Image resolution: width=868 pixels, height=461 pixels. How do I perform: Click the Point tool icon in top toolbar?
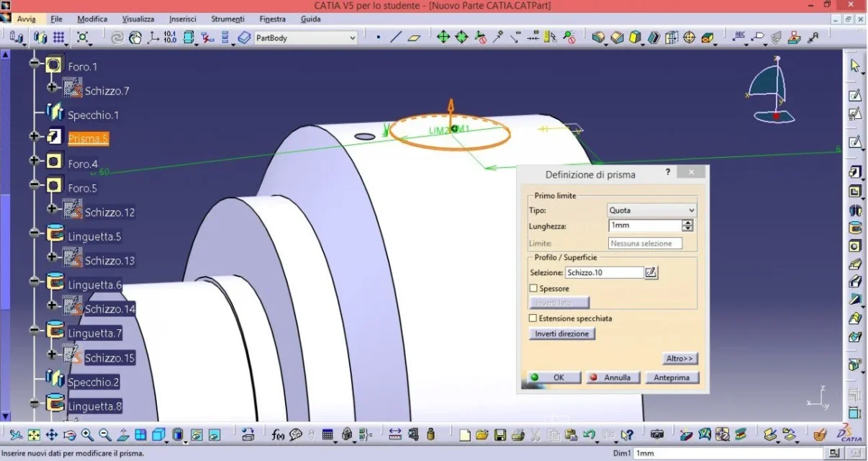point(379,37)
